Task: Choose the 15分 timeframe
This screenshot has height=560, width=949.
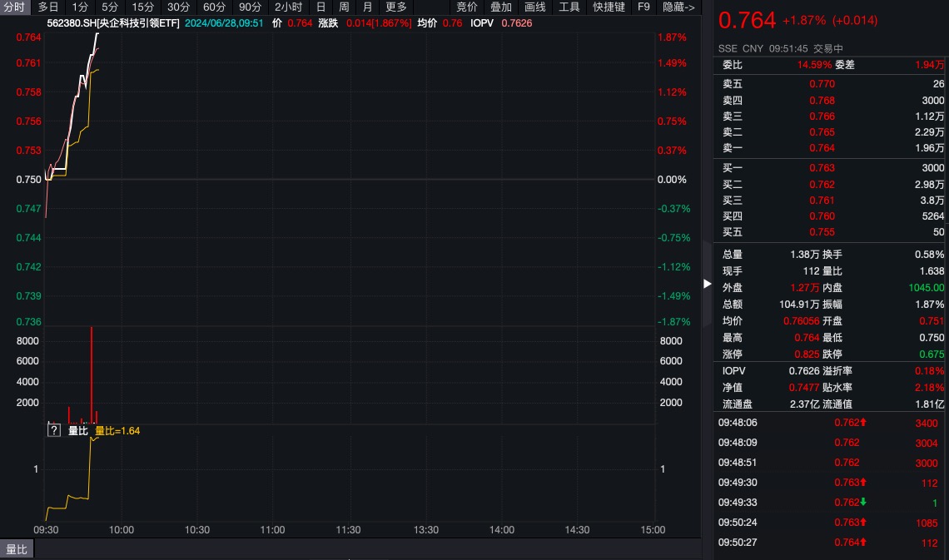Action: 143,7
